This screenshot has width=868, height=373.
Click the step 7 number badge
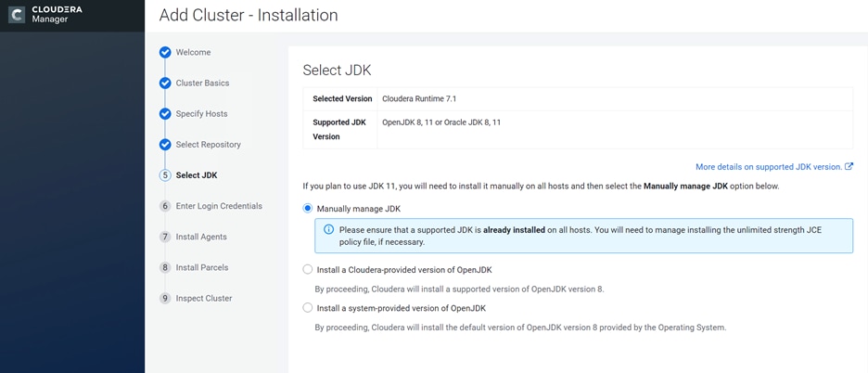pyautogui.click(x=165, y=237)
